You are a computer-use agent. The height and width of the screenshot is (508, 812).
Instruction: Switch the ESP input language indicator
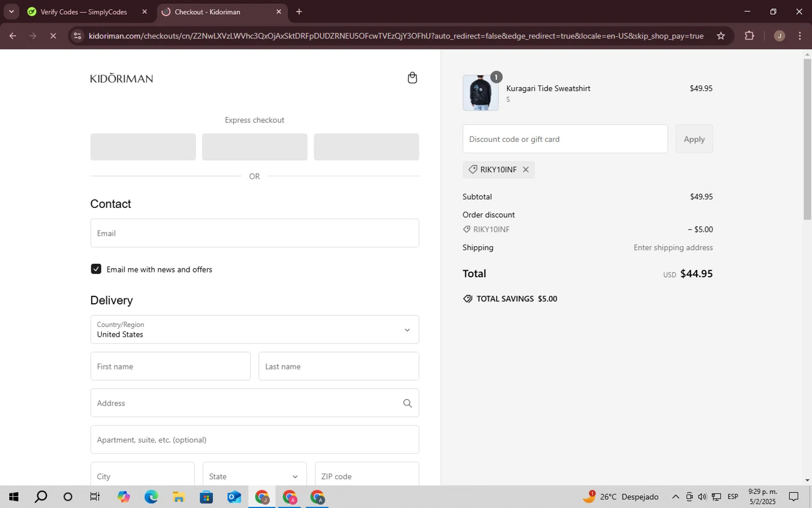point(733,497)
